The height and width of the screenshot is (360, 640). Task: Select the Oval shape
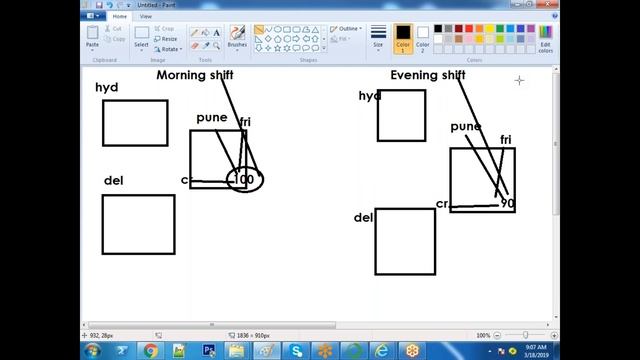(278, 29)
